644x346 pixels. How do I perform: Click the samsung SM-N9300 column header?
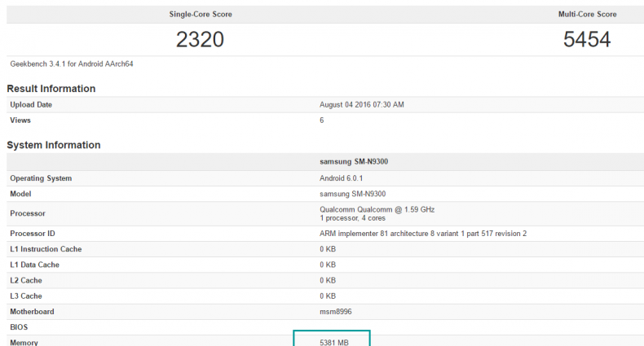[354, 162]
